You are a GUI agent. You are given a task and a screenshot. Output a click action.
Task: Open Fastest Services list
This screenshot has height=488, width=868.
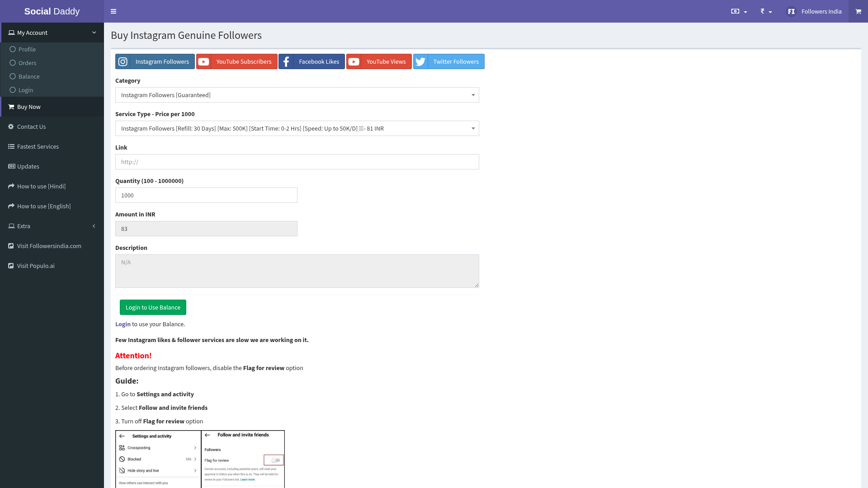click(x=52, y=146)
